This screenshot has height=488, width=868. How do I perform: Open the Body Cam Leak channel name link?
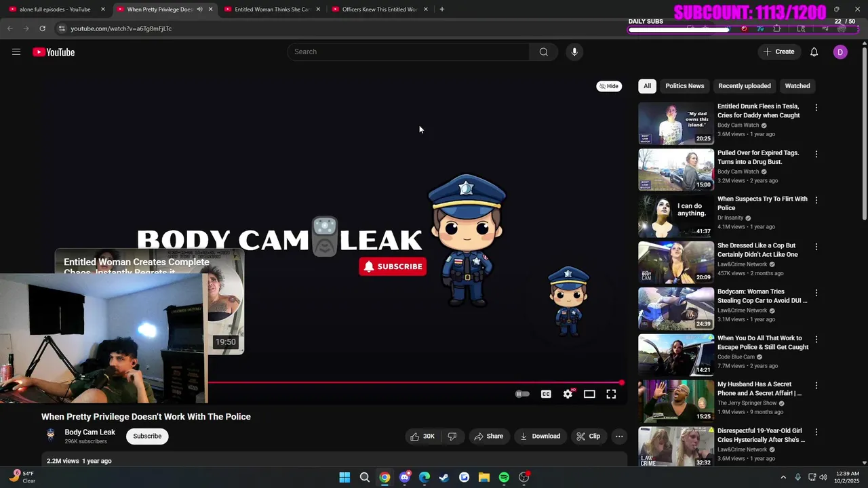coord(90,432)
